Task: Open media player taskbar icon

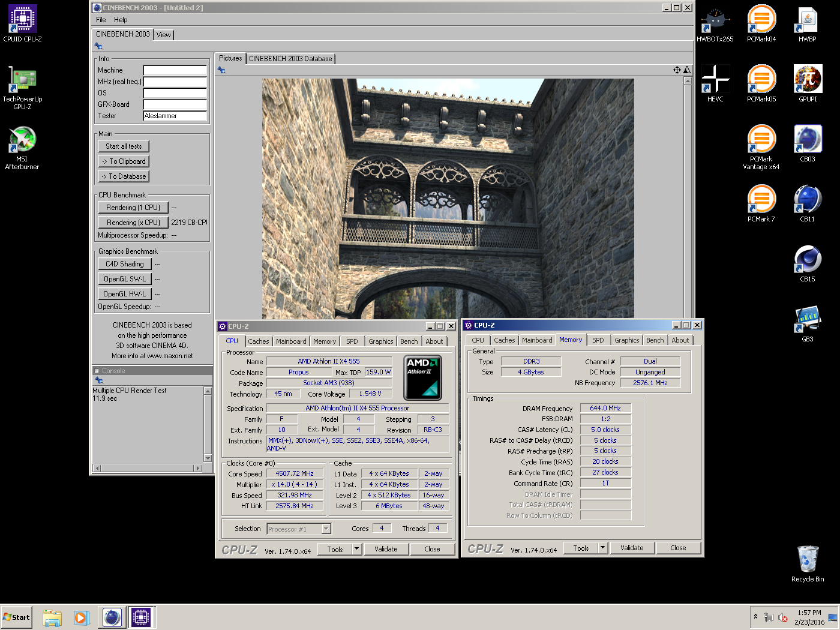Action: (x=82, y=617)
